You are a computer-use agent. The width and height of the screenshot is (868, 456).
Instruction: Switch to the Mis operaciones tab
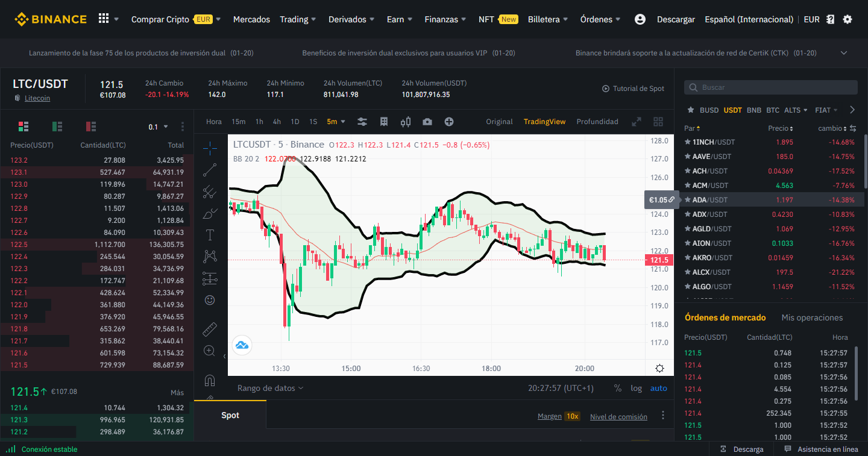point(812,317)
